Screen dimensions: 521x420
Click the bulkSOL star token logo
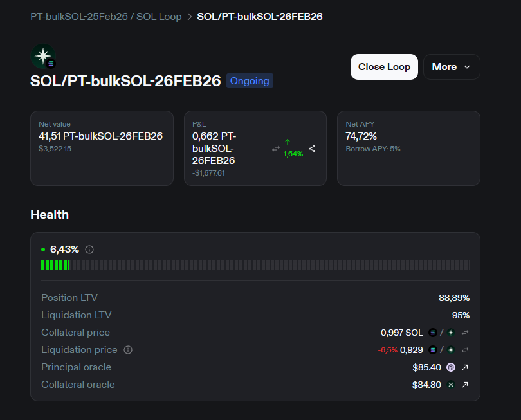pos(43,56)
